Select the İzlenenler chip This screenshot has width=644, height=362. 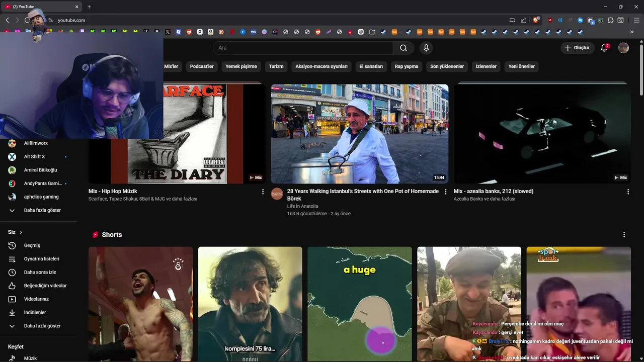pos(486,66)
